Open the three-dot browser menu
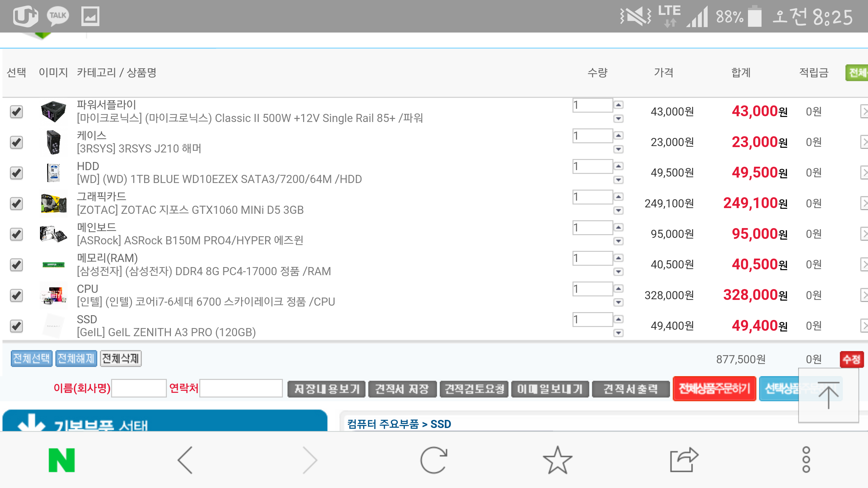This screenshot has height=488, width=868. click(x=806, y=460)
